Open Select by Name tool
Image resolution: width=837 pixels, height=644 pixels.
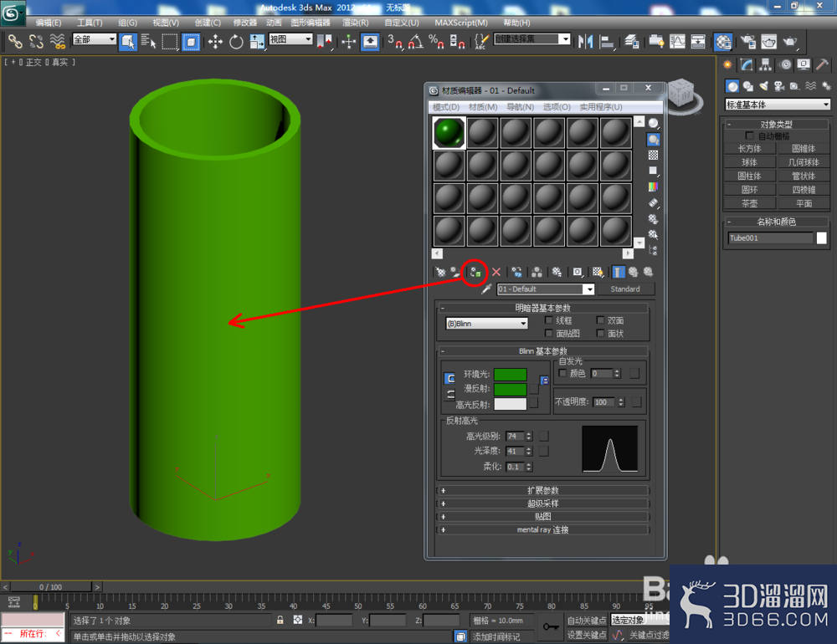coord(148,42)
